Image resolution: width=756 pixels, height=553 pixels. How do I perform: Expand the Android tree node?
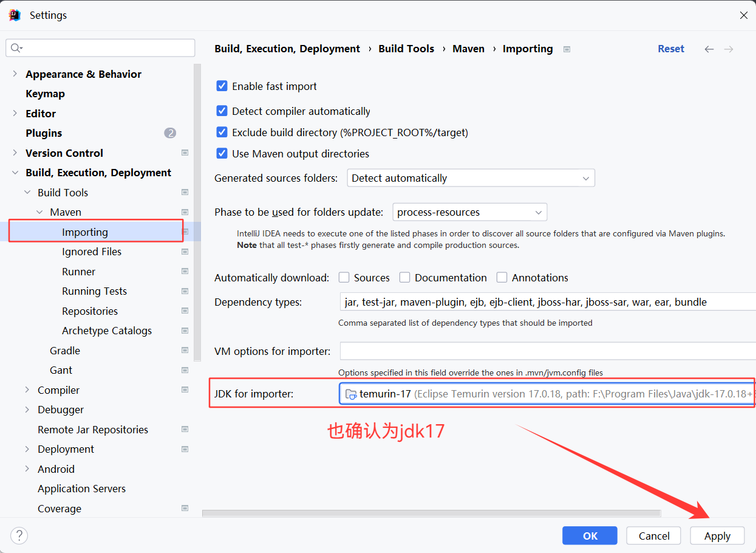coord(27,469)
